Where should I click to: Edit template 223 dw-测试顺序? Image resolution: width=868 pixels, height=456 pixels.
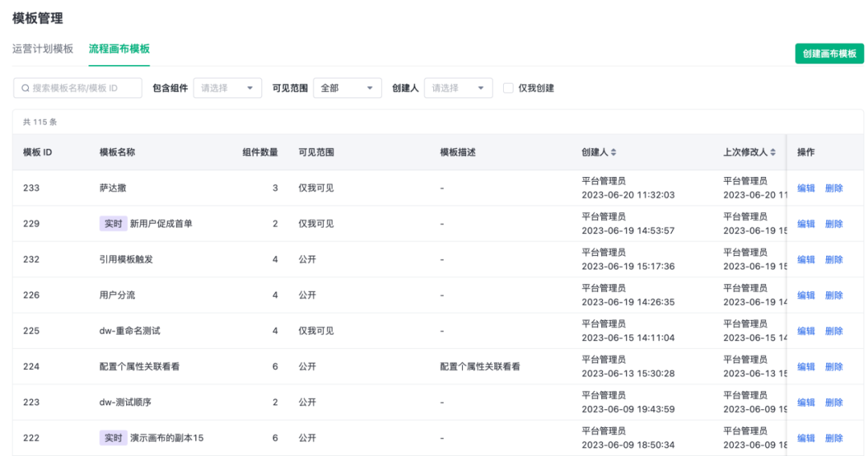806,403
